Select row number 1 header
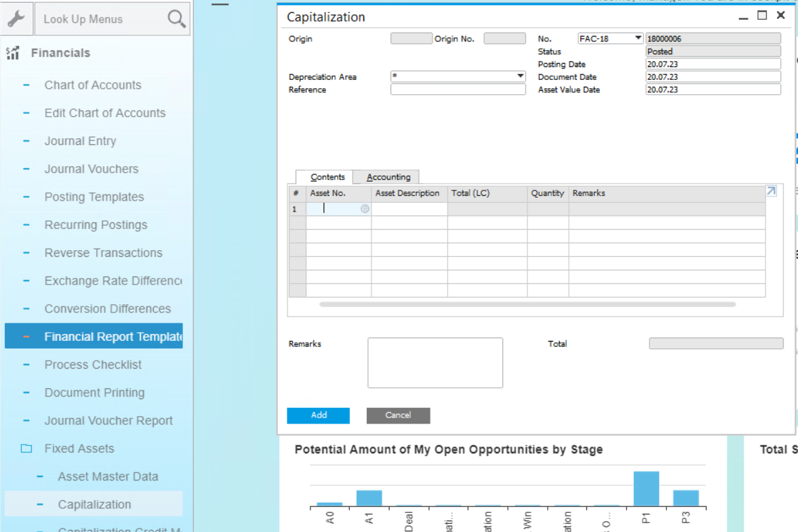 297,209
